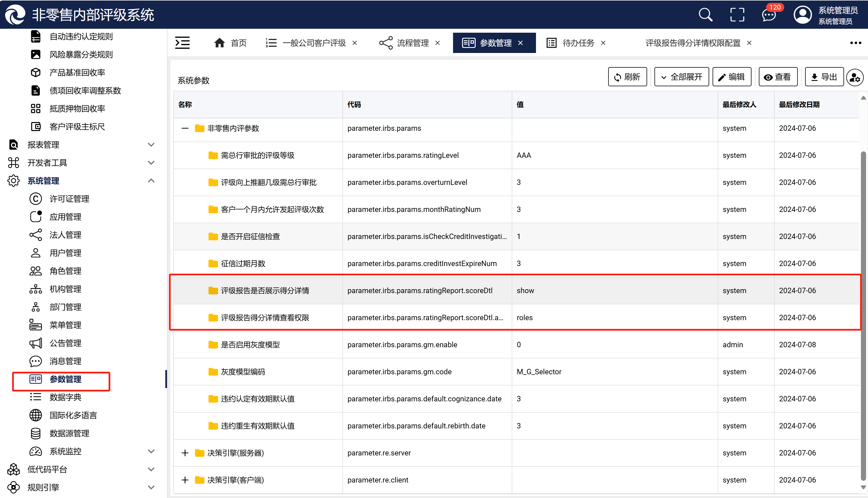868x498 pixels.
Task: Open the user settings gear icon near export
Action: point(855,77)
